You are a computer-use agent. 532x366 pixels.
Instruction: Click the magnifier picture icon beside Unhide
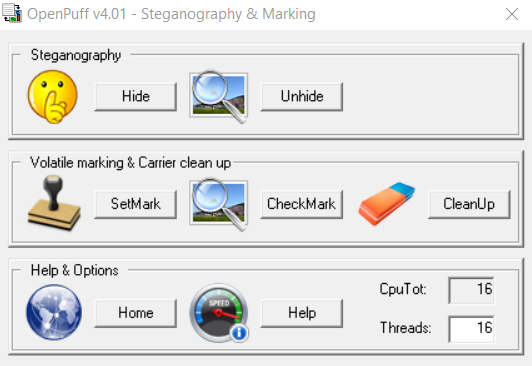219,97
